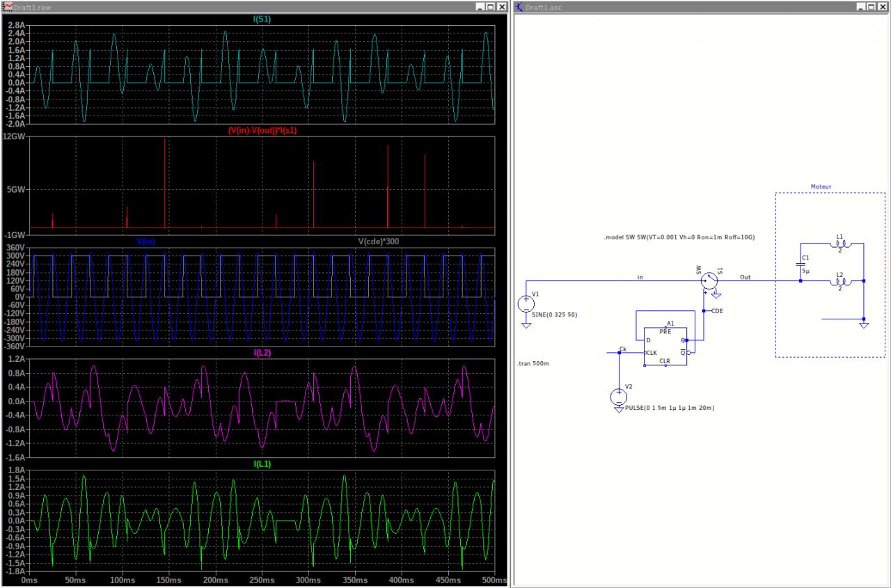Click the PULSE source parameter text

click(x=669, y=408)
